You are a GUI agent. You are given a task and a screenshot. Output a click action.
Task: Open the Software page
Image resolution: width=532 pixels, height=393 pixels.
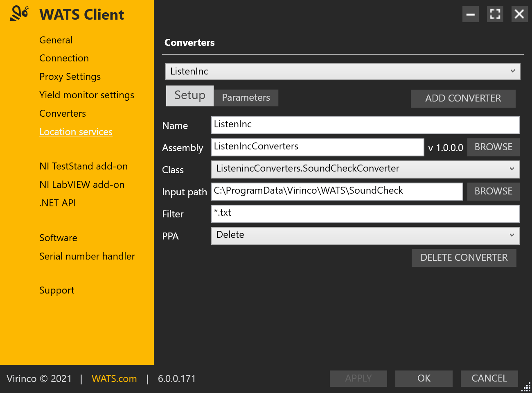[x=58, y=238]
